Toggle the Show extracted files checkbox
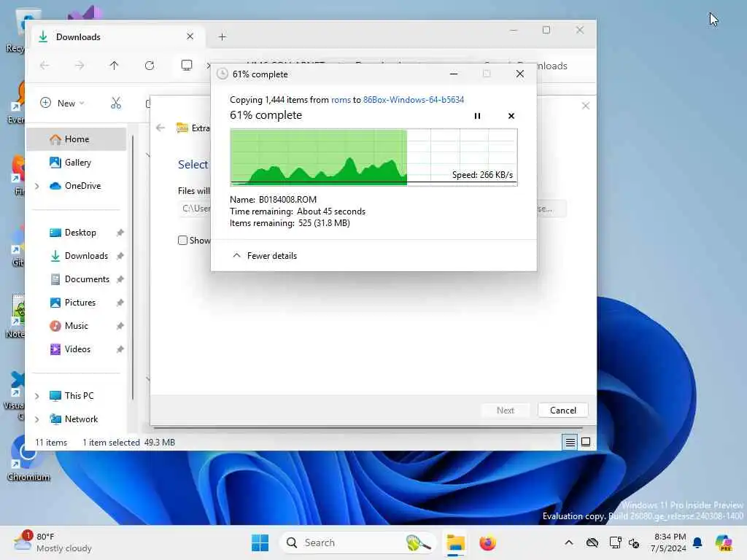The height and width of the screenshot is (560, 747). coord(182,241)
